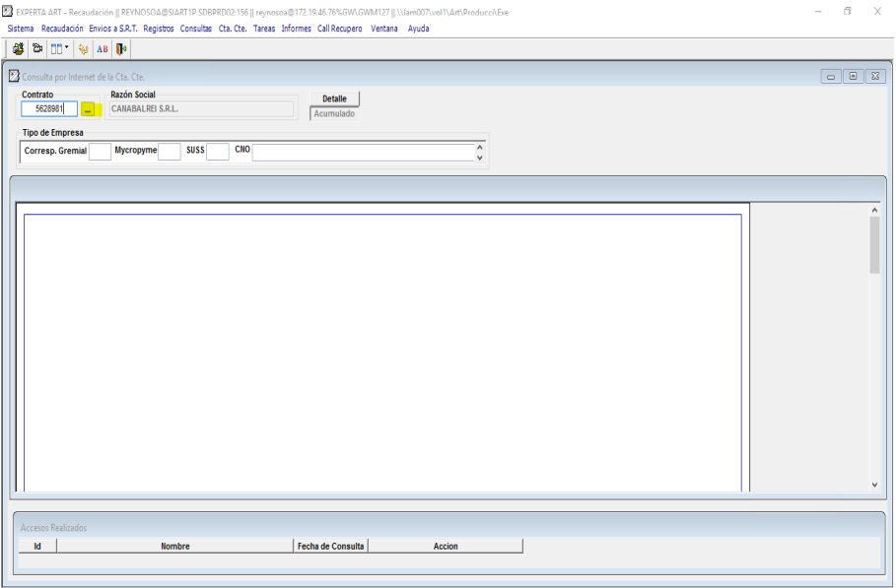
Task: Click the AB text toolbar icon
Action: tap(103, 48)
